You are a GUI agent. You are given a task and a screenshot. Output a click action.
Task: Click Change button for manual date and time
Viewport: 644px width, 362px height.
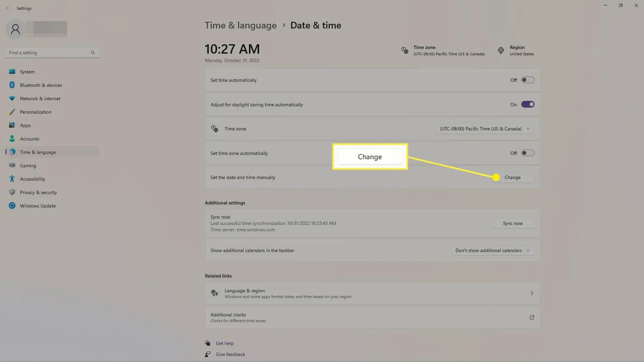513,177
